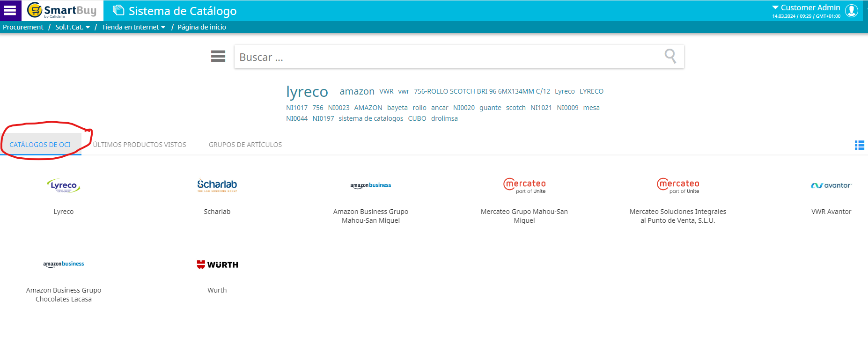Image resolution: width=868 pixels, height=352 pixels.
Task: Go to the Procurement breadcrumb
Action: [x=23, y=27]
